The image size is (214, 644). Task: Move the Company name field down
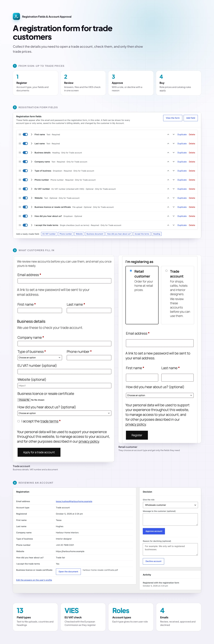[174, 162]
